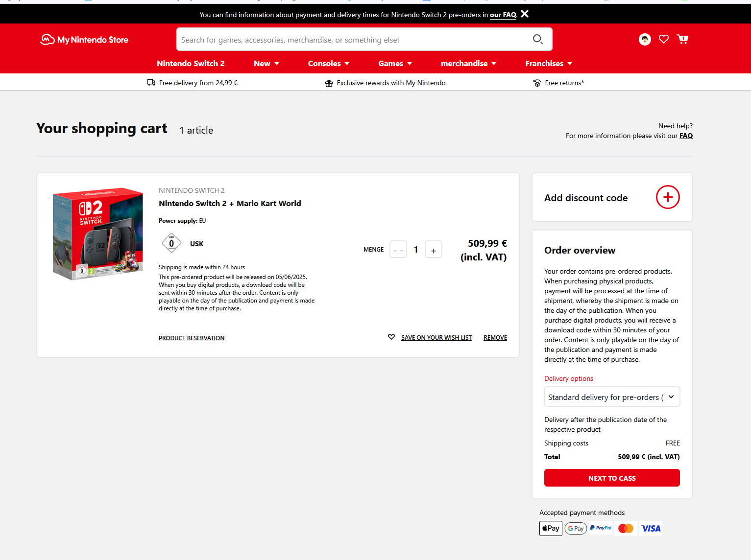Expand the Games dropdown menu
Screen dimensions: 751x560
(x=395, y=64)
